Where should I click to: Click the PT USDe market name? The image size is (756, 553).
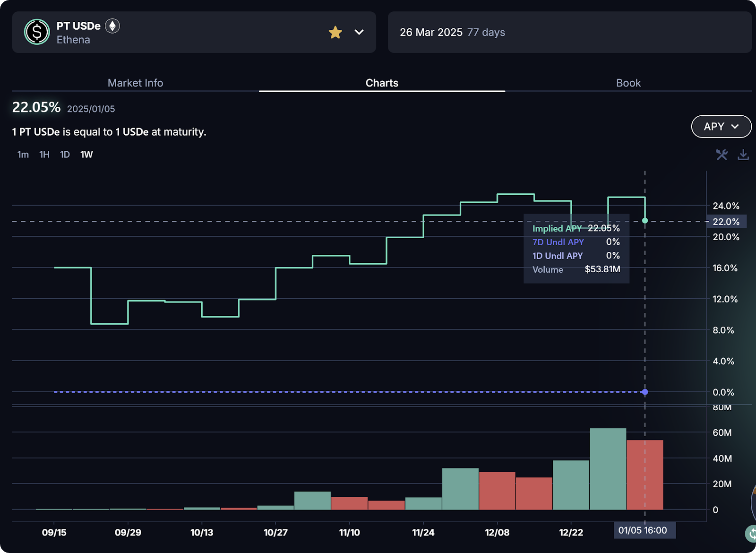[x=78, y=26]
